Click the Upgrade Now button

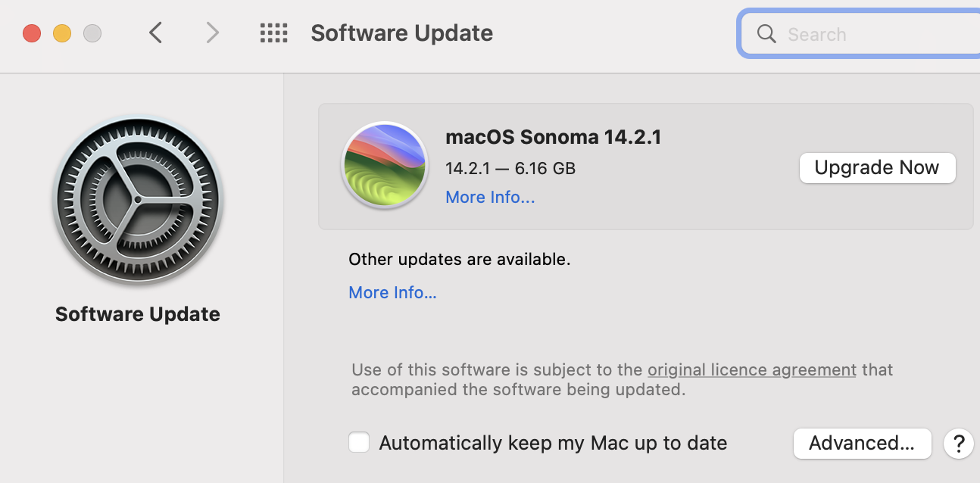click(877, 168)
